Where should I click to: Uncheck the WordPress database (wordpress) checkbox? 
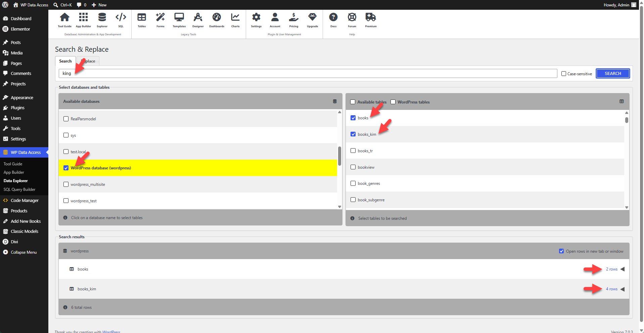tap(66, 168)
